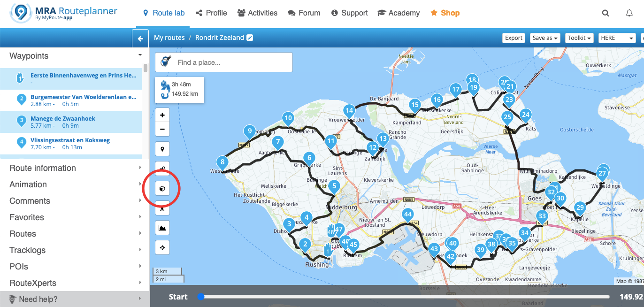Click the cube 3D view button

pyautogui.click(x=162, y=189)
